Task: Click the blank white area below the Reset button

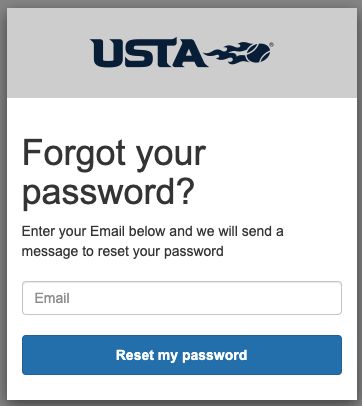Action: point(182,387)
